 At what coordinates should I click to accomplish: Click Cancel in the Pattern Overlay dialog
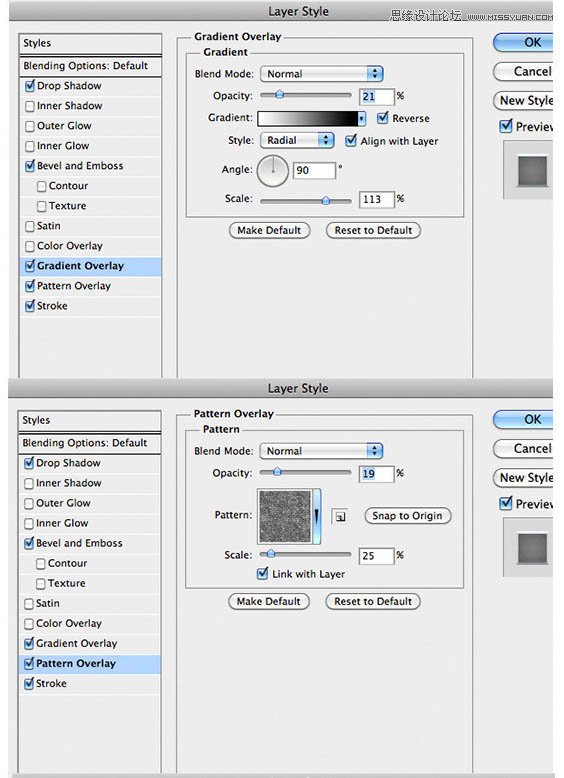(x=523, y=449)
